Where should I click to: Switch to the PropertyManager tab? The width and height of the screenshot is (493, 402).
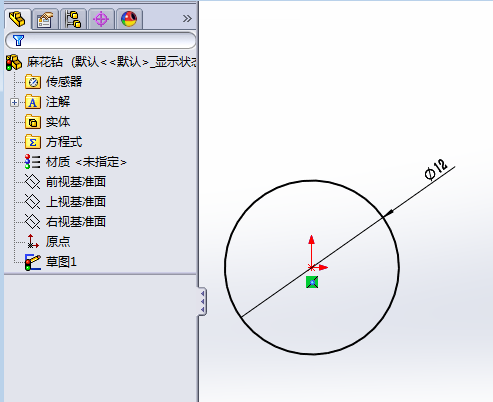click(x=45, y=19)
